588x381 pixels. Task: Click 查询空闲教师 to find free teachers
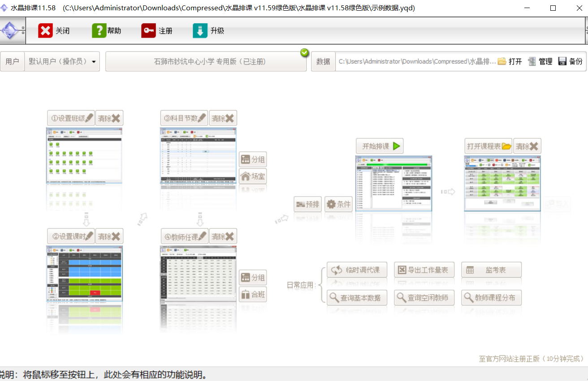click(x=424, y=297)
